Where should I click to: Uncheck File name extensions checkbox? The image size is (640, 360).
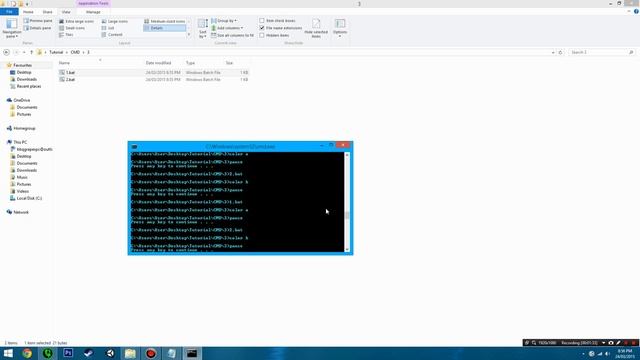point(262,28)
